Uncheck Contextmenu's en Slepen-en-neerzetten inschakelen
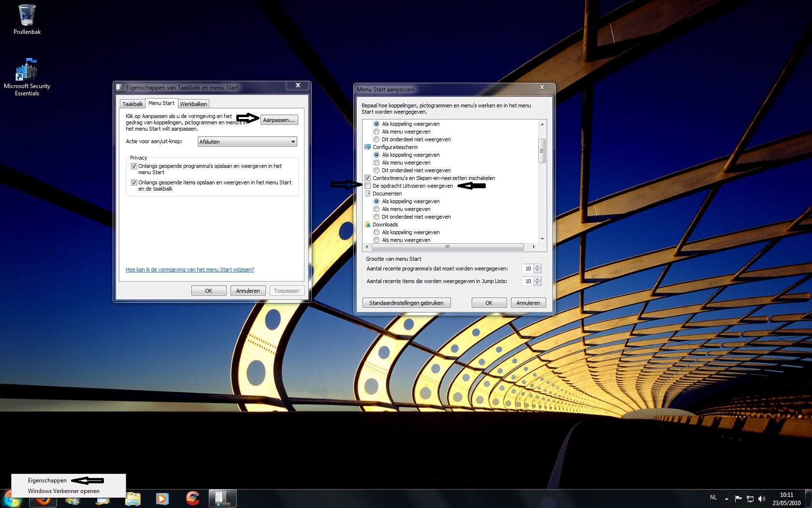The height and width of the screenshot is (508, 812). (367, 178)
